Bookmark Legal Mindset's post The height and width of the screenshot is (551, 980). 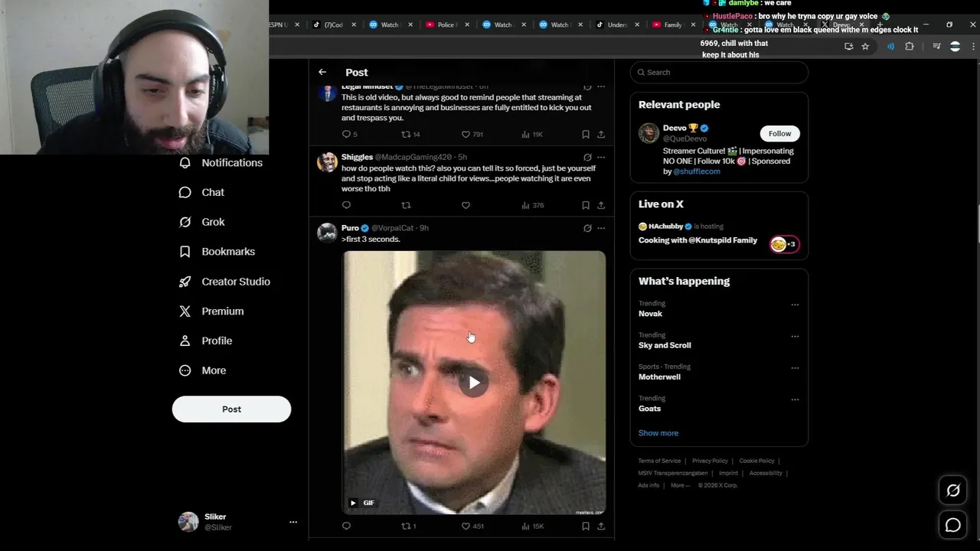click(586, 134)
